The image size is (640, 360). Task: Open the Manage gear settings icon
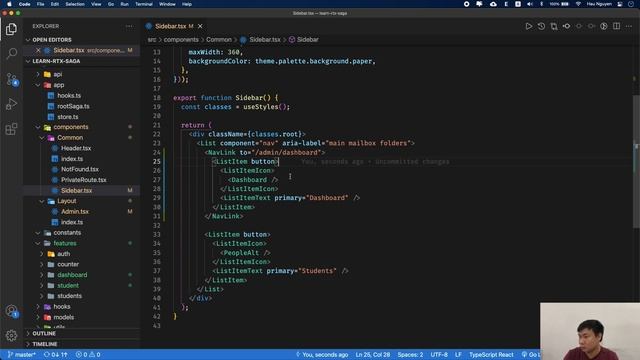pos(11,336)
